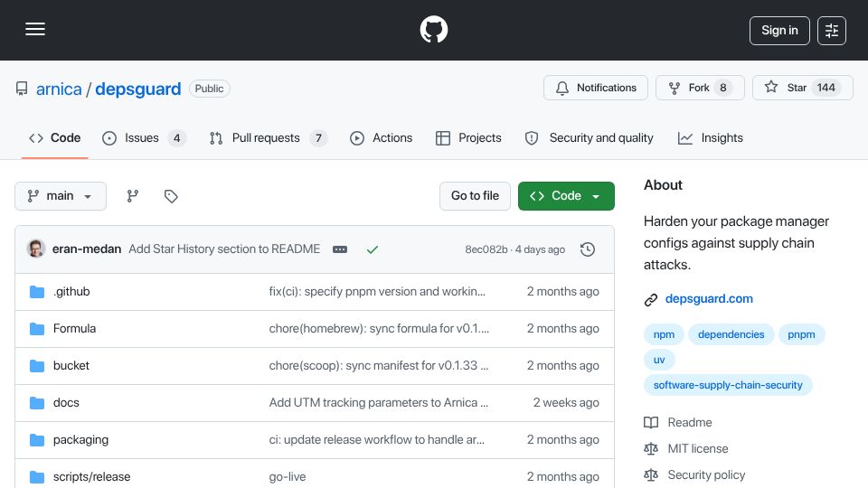Open commit 'chore(homebrew): sync formula'
This screenshot has height=488, width=868.
(379, 329)
